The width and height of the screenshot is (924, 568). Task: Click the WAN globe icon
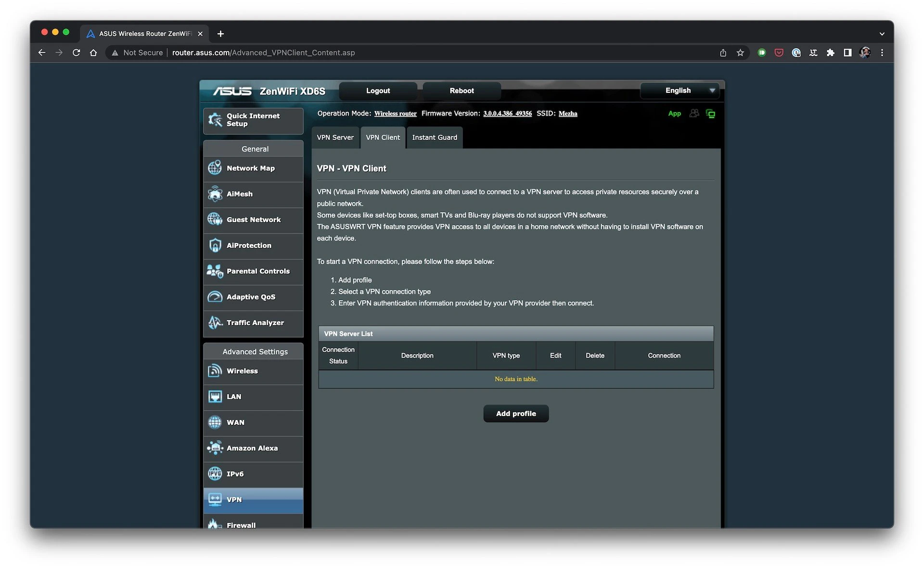[215, 422]
